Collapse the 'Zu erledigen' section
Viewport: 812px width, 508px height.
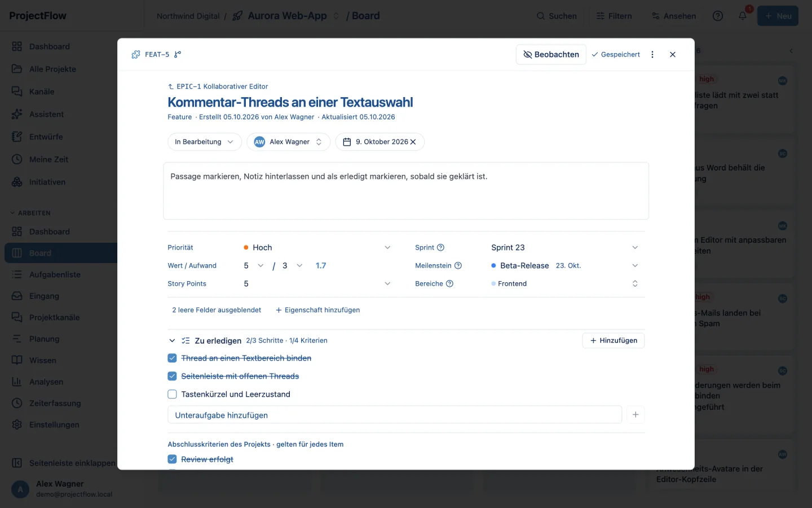coord(172,340)
